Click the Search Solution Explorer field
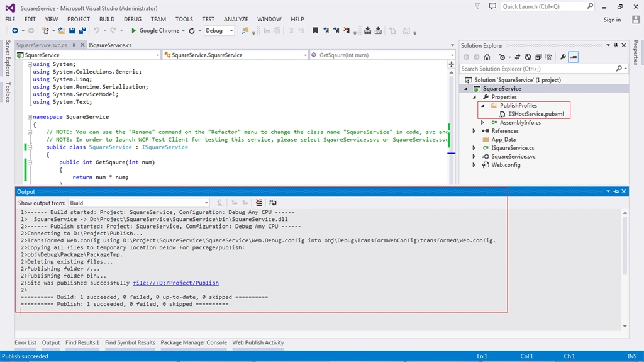 click(x=538, y=69)
